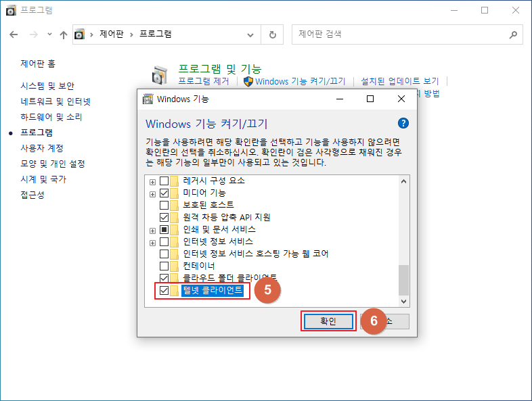
Task: Select 프로그램 breadcrumb in address bar
Action: 156,34
